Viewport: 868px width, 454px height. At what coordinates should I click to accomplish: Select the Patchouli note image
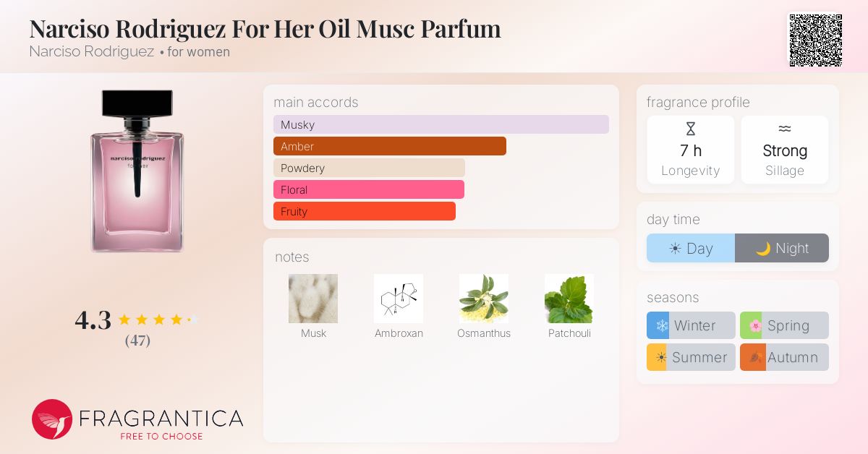569,299
